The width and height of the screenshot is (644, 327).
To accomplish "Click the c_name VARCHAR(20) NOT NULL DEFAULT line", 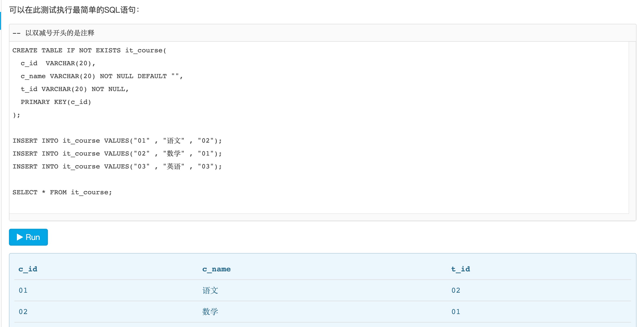I will (x=102, y=76).
